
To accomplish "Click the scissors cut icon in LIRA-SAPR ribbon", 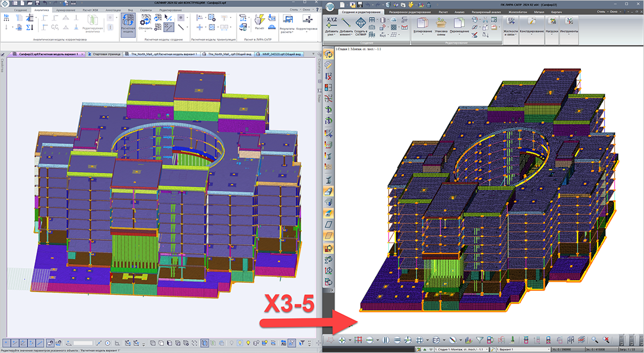I will tap(485, 19).
